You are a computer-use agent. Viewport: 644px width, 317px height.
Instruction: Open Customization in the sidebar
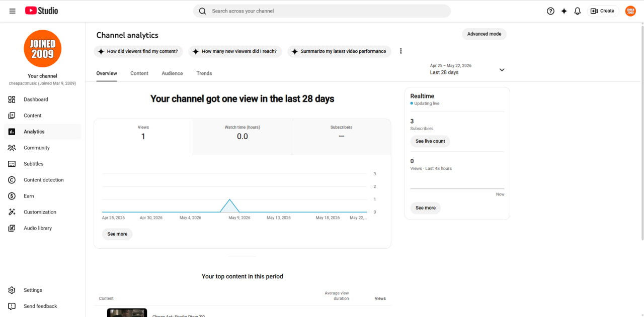tap(43, 212)
